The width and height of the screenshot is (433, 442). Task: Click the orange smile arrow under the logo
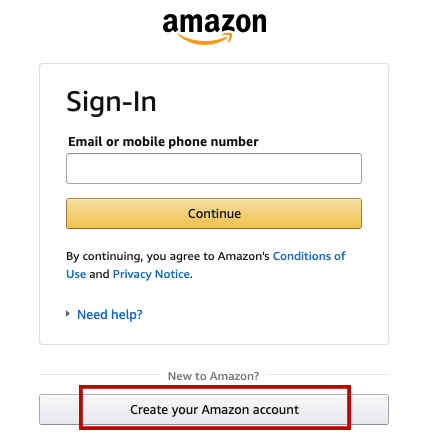(205, 39)
